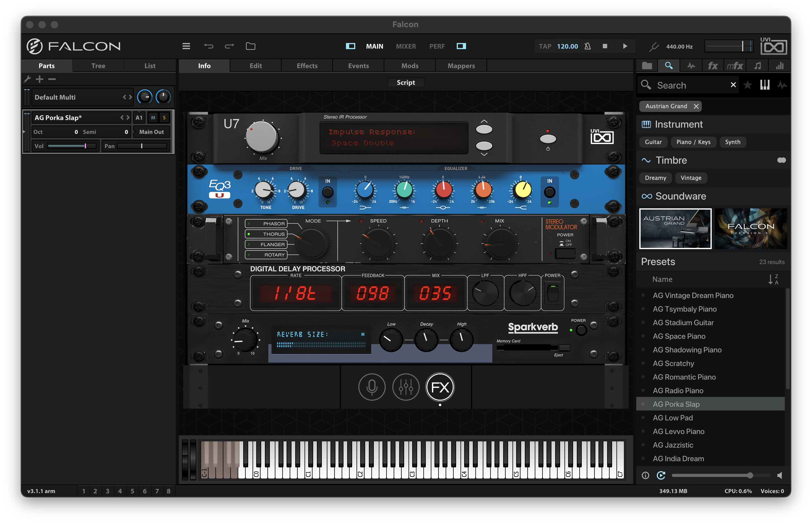
Task: Toggle the Name column sort order
Action: [x=773, y=279]
